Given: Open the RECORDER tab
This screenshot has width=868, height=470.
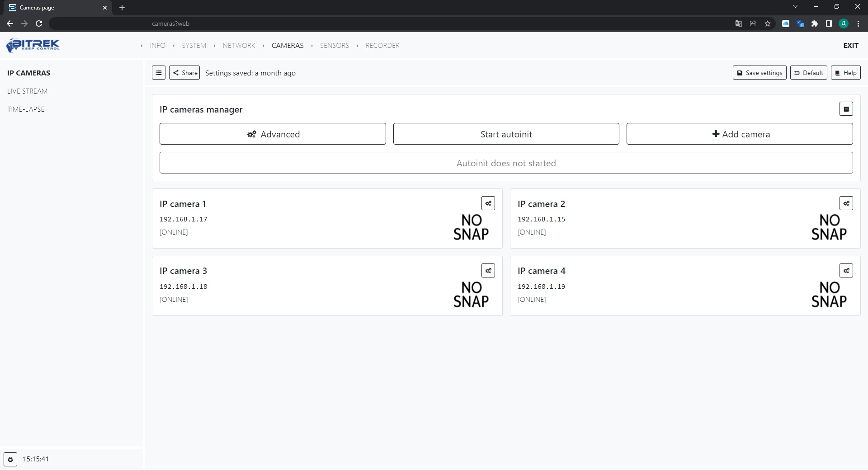Looking at the screenshot, I should click(382, 46).
